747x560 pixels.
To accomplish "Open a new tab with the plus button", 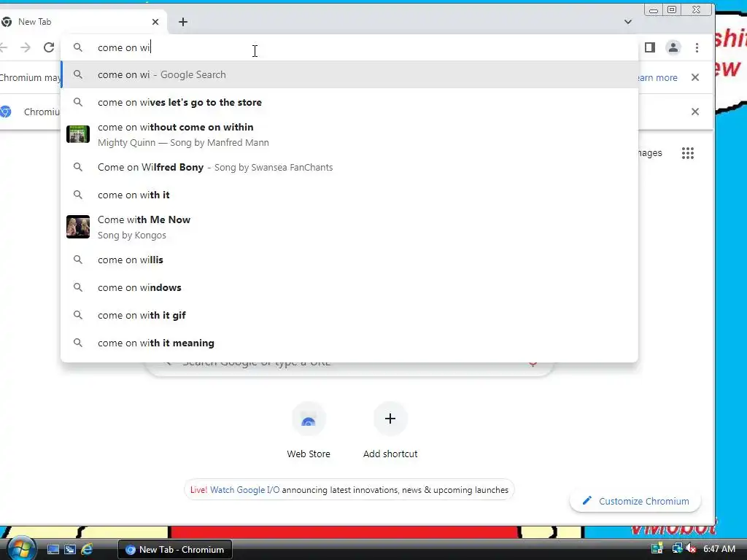I will point(183,22).
